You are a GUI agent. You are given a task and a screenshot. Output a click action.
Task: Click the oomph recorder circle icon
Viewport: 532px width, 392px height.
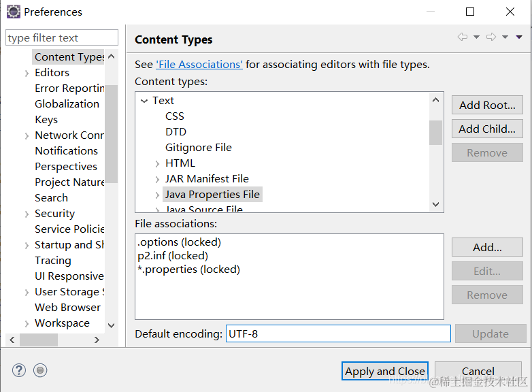point(40,370)
